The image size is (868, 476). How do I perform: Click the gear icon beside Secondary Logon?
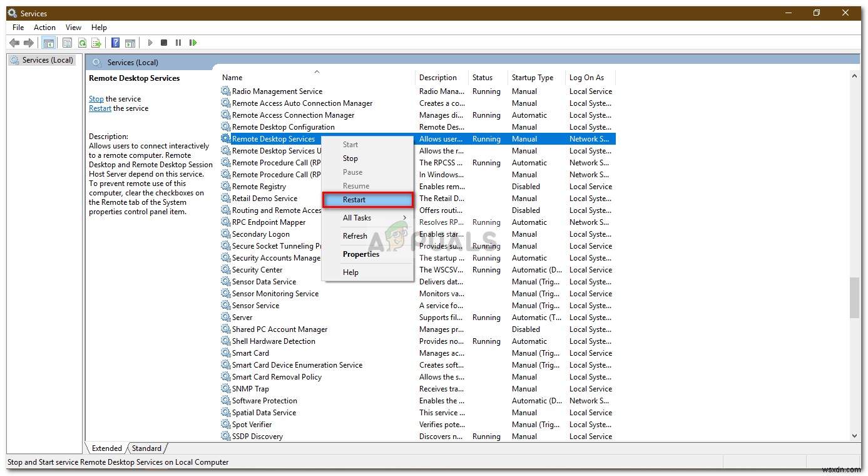[x=226, y=234]
